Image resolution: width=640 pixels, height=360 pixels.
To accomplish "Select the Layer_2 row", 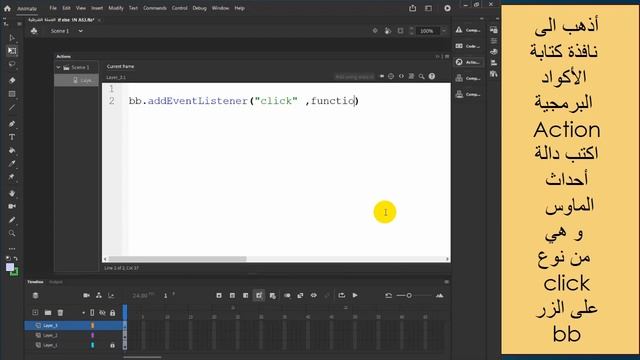I will (73, 335).
